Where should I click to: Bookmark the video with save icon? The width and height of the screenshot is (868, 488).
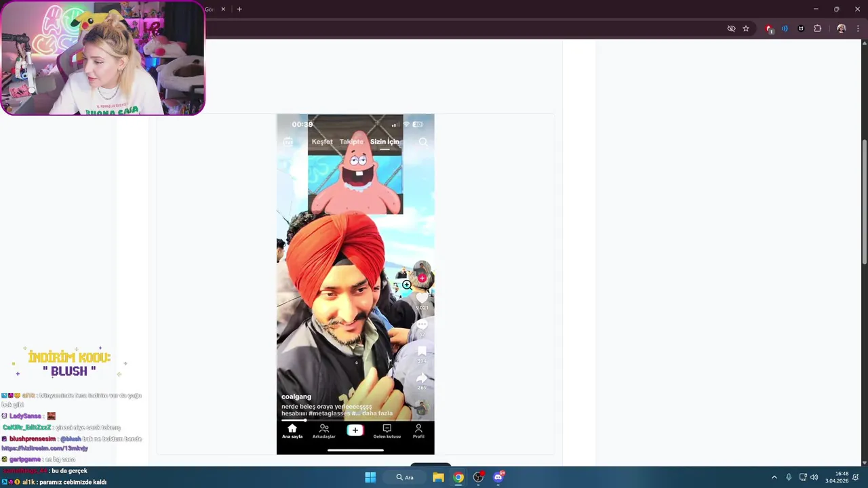pyautogui.click(x=422, y=351)
